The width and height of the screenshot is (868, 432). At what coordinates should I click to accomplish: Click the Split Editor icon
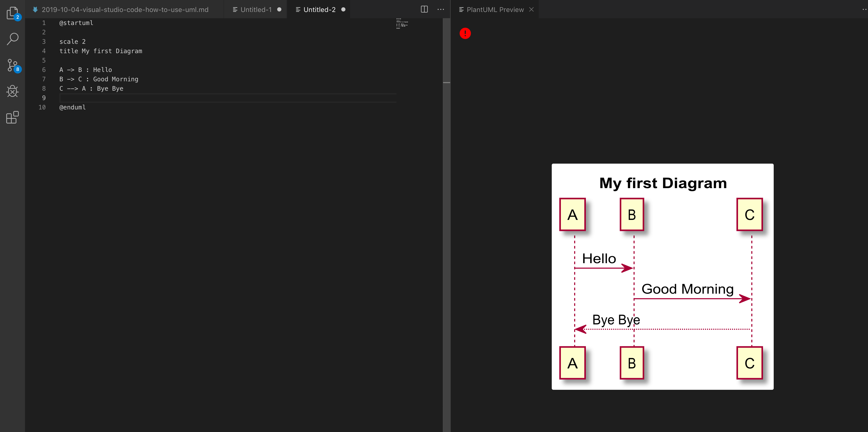(424, 9)
